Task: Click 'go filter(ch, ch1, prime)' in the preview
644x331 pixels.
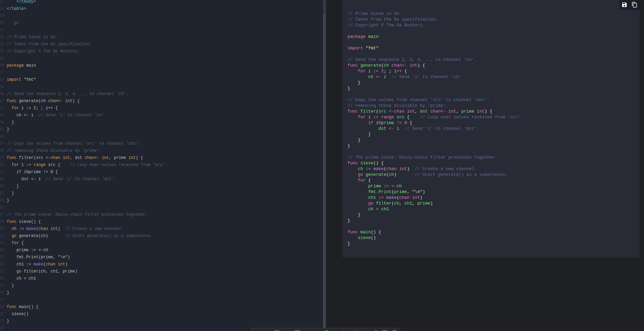Action: [400, 203]
